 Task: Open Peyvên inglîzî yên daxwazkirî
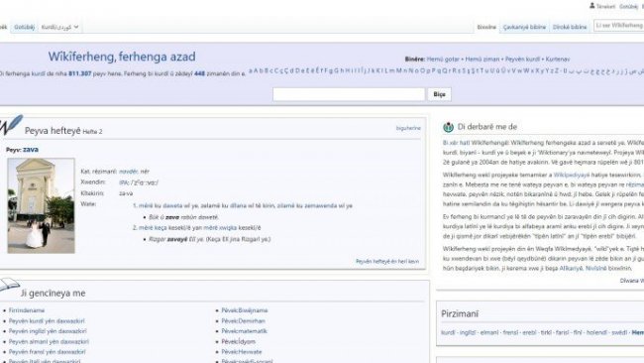48,331
